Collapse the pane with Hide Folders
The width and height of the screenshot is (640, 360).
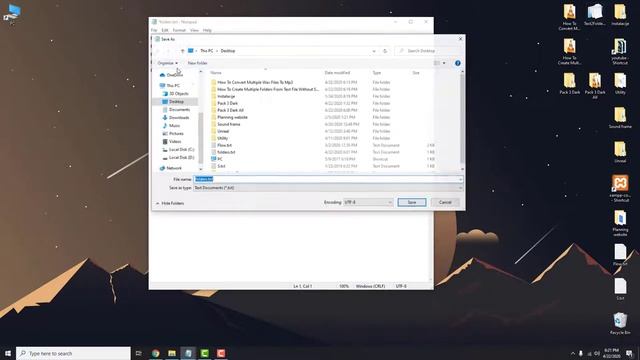coord(170,203)
